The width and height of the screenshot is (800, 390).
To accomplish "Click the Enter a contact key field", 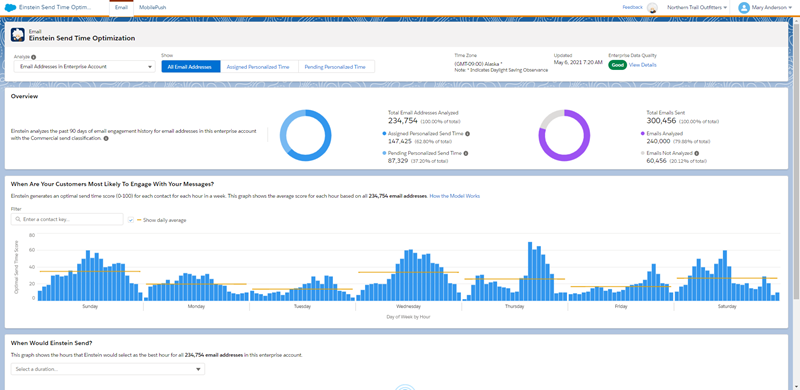I will click(x=67, y=219).
